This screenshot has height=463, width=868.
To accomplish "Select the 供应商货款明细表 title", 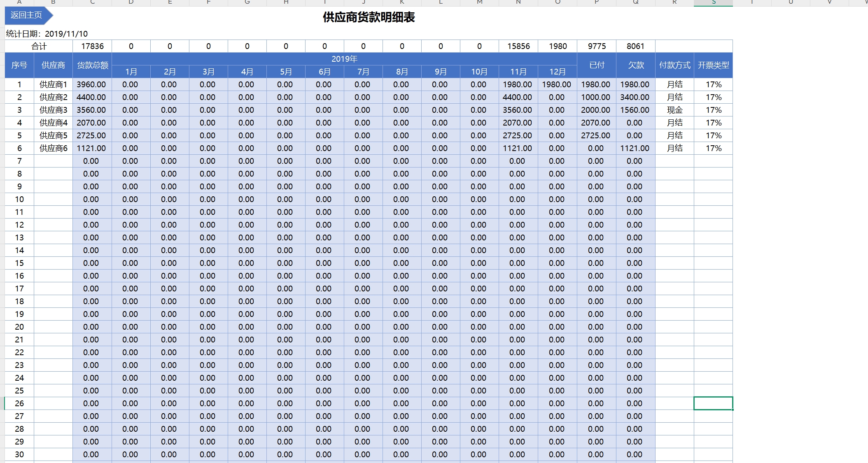I will pos(369,17).
